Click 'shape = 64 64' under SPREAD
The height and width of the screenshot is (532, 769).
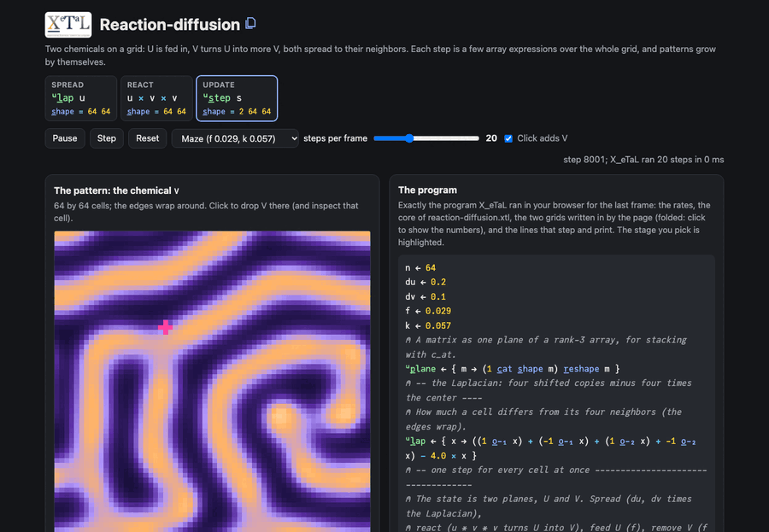pos(81,112)
